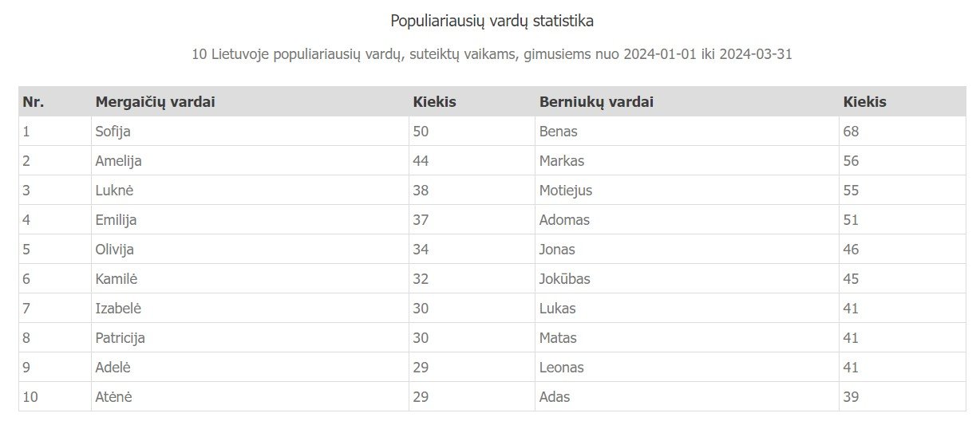Image resolution: width=980 pixels, height=429 pixels.
Task: Click the boy name Jokūbas
Action: pyautogui.click(x=564, y=279)
